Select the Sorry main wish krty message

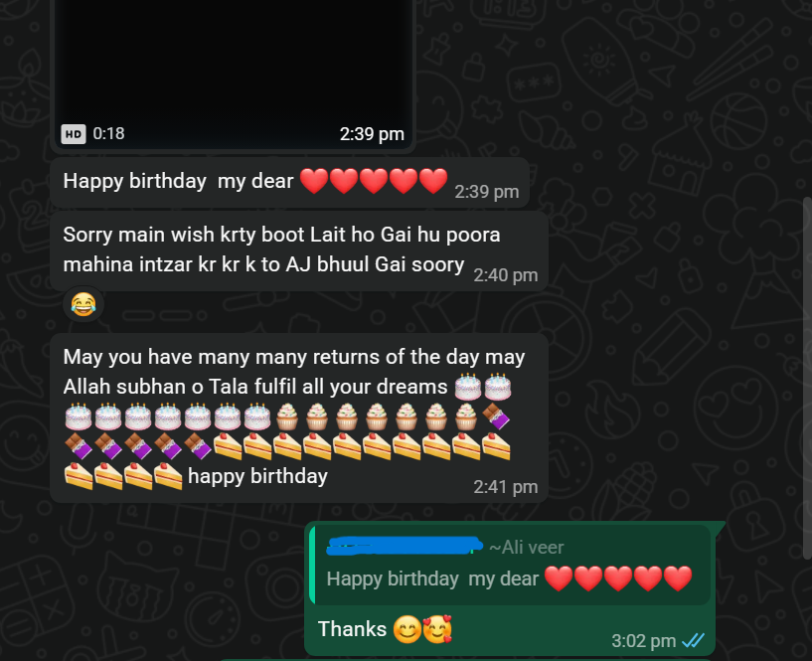pyautogui.click(x=299, y=250)
